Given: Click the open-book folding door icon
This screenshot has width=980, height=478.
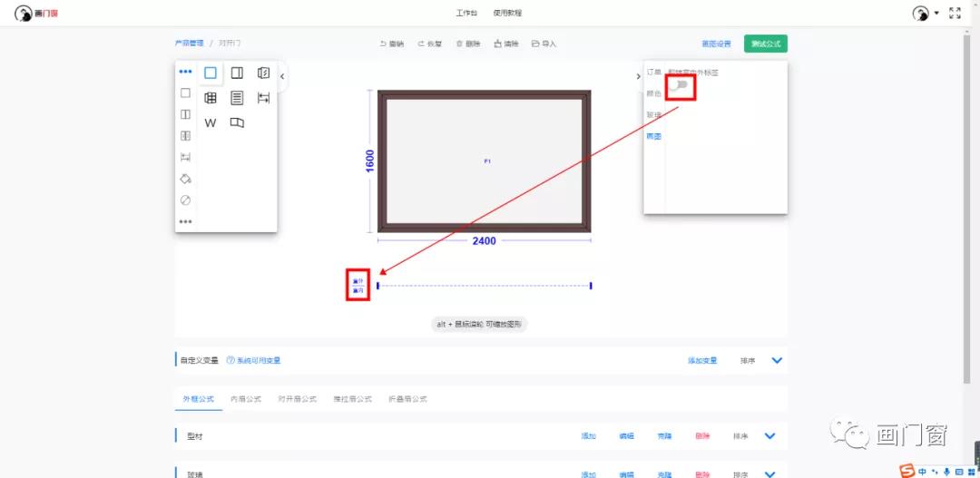Looking at the screenshot, I should pyautogui.click(x=237, y=122).
